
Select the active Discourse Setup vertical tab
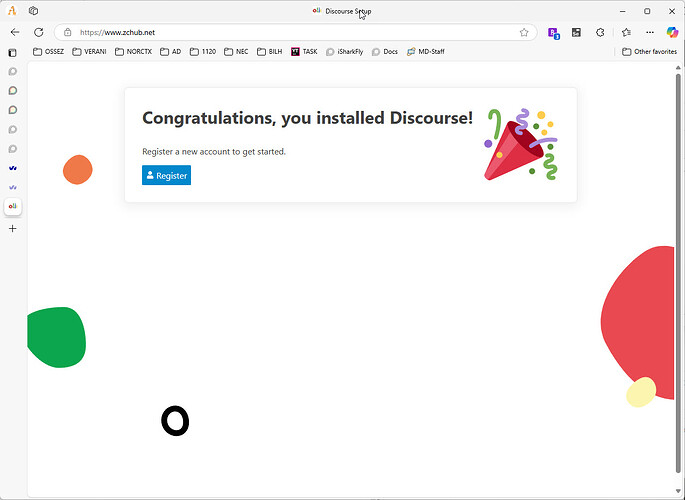point(13,206)
